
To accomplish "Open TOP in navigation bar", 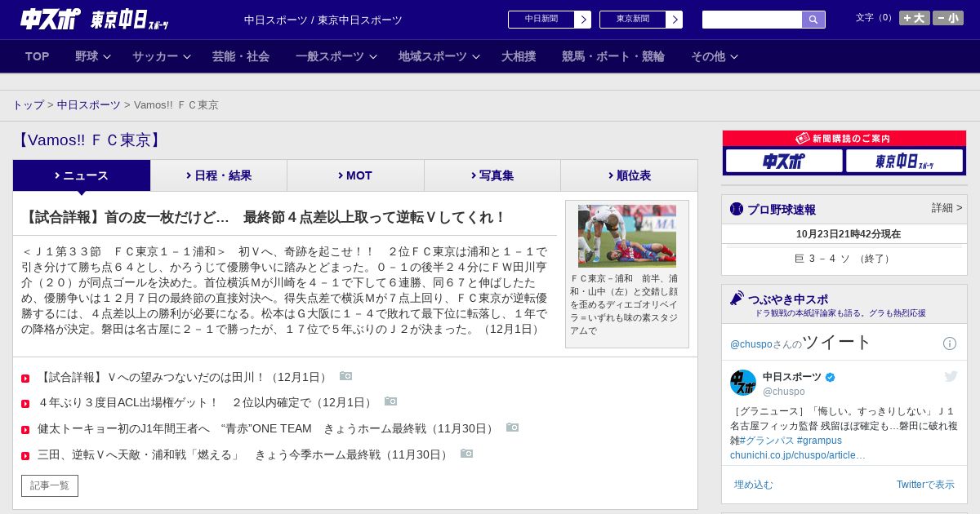I will [x=38, y=56].
